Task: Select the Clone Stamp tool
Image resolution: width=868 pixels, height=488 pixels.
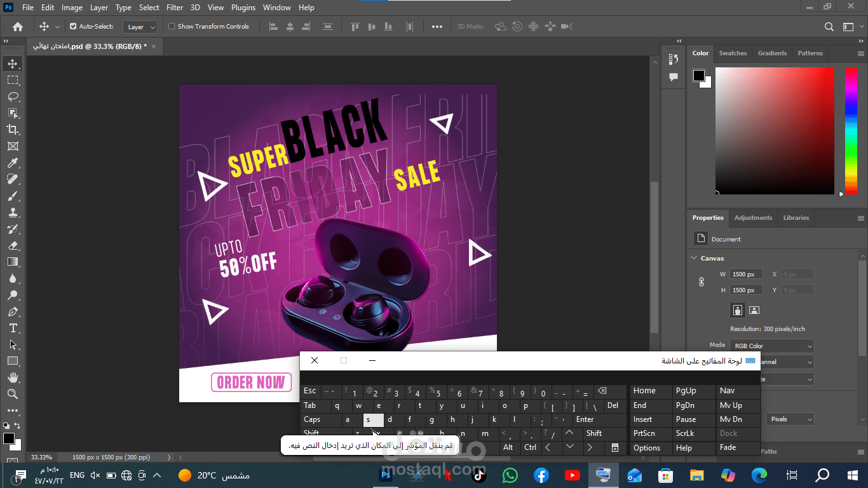Action: (x=13, y=213)
